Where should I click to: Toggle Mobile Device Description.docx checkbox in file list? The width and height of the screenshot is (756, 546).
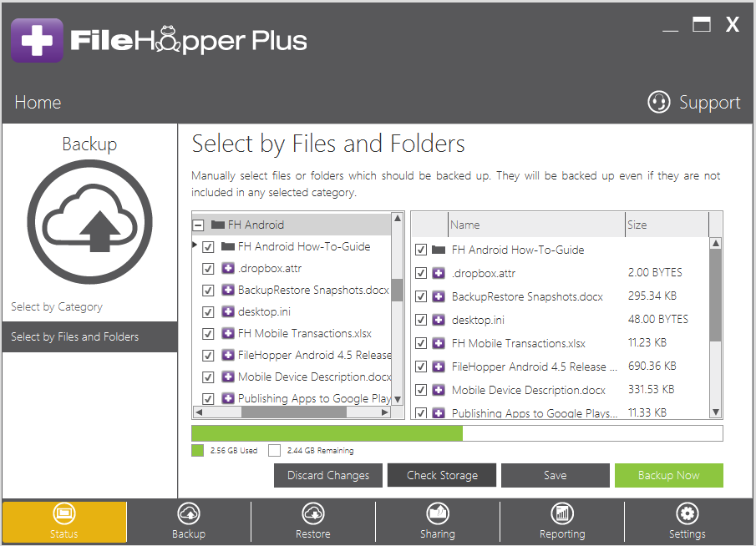pyautogui.click(x=421, y=389)
